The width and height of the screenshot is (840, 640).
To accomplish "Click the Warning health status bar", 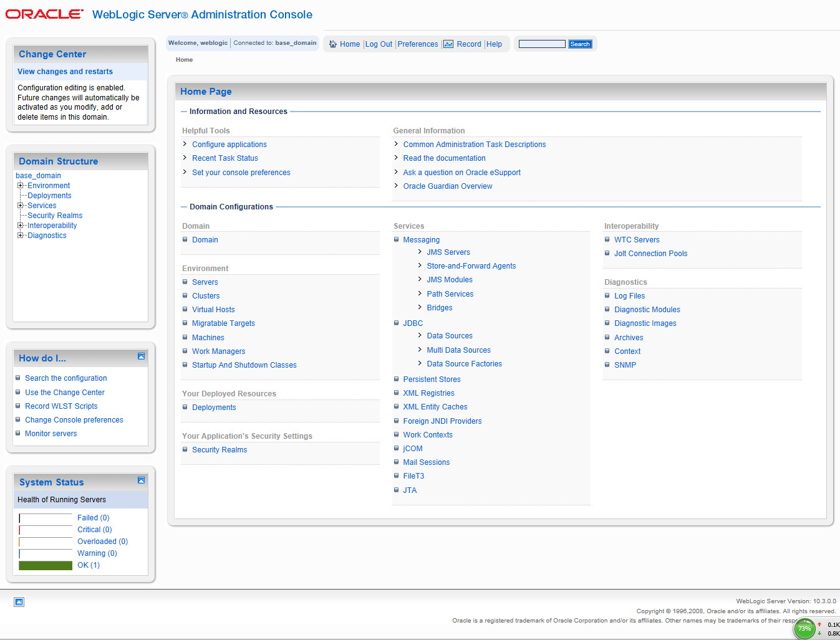I will pyautogui.click(x=46, y=553).
